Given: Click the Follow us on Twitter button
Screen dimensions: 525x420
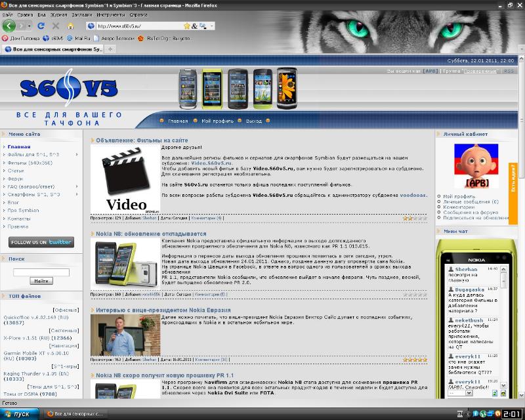Looking at the screenshot, I should click(41, 241).
